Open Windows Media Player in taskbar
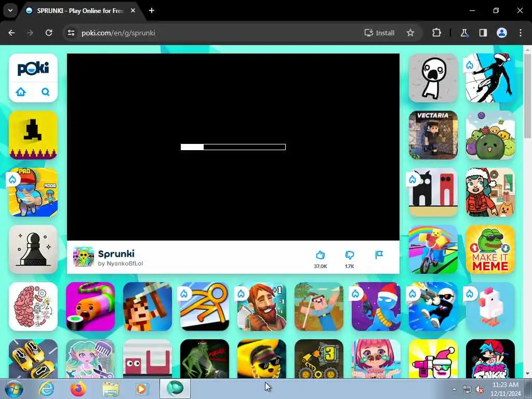532x399 pixels. pos(142,389)
